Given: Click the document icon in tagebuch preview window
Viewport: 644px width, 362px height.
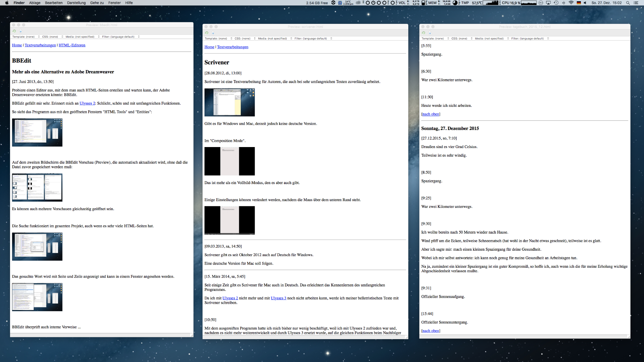Looking at the screenshot, I should (x=430, y=33).
